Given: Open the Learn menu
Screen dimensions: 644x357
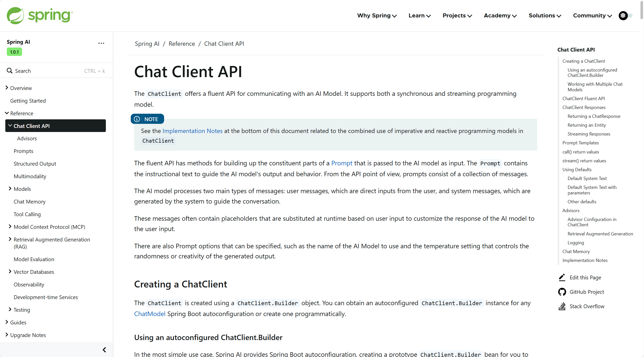Looking at the screenshot, I should [420, 16].
